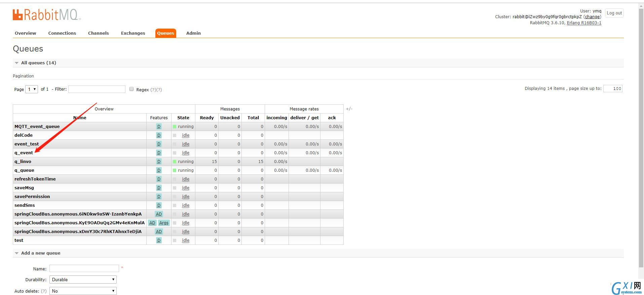Image resolution: width=644 pixels, height=295 pixels.
Task: Click the new queue Name input
Action: coord(84,268)
